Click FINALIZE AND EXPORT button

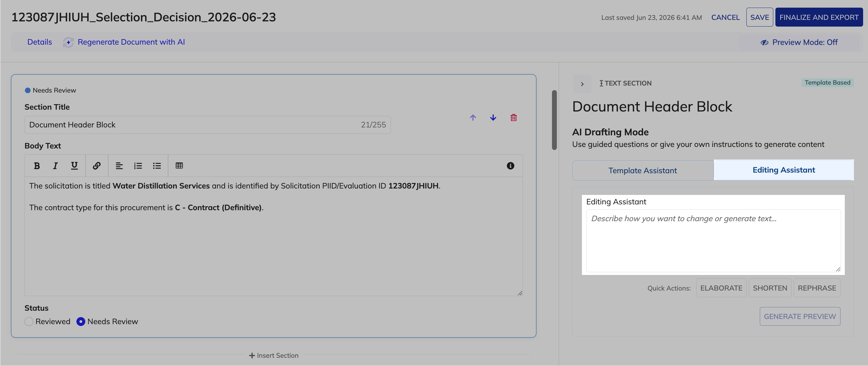[x=818, y=17]
